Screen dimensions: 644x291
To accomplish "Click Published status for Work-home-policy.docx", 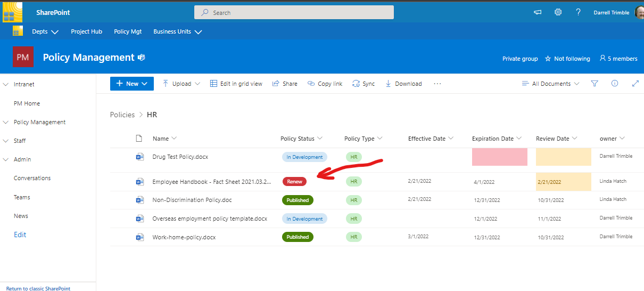I will coord(298,237).
